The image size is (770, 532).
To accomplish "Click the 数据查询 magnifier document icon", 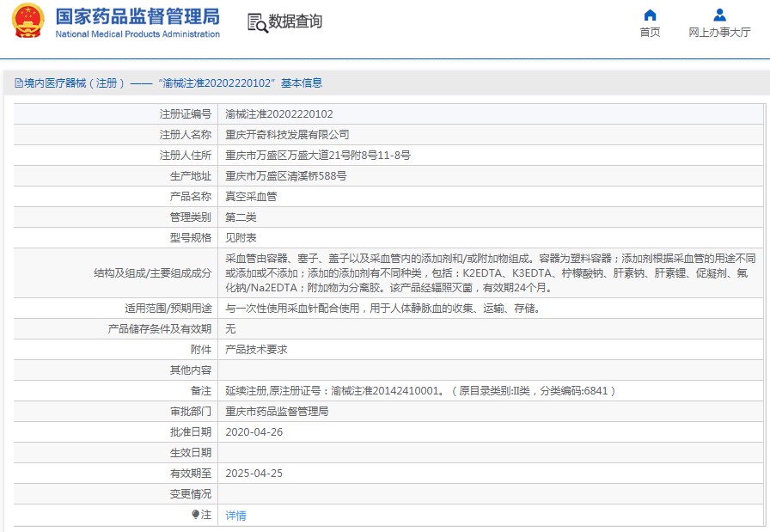I will [257, 22].
